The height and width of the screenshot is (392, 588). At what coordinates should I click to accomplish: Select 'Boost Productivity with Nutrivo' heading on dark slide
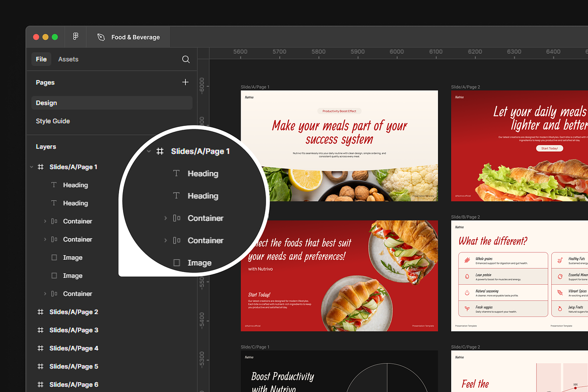tap(283, 382)
